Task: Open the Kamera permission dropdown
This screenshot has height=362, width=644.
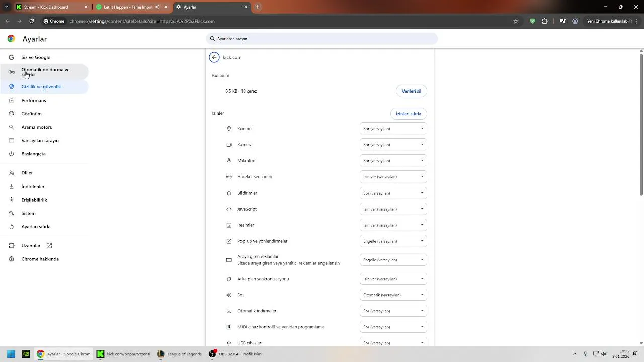Action: [393, 145]
